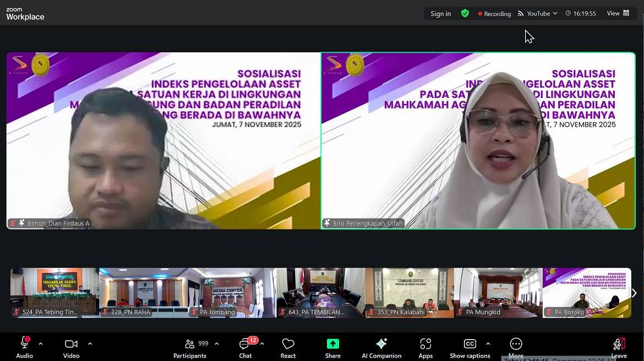Click the Sign in button

(440, 13)
